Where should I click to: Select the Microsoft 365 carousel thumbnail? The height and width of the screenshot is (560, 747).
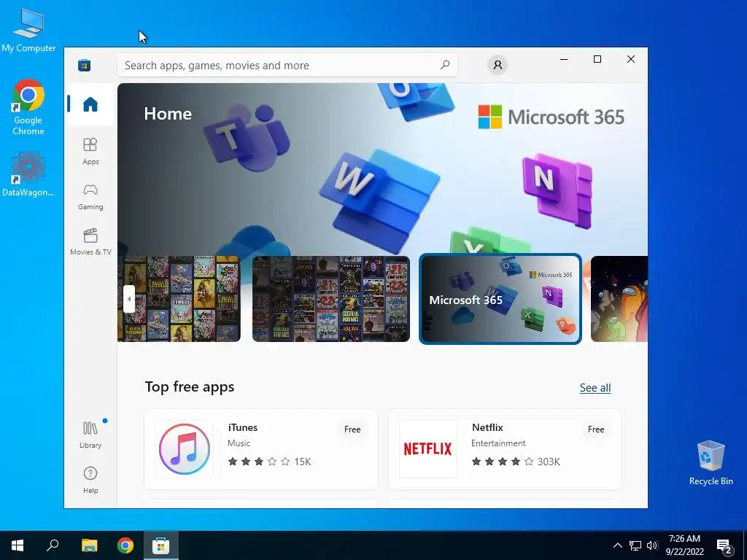500,299
